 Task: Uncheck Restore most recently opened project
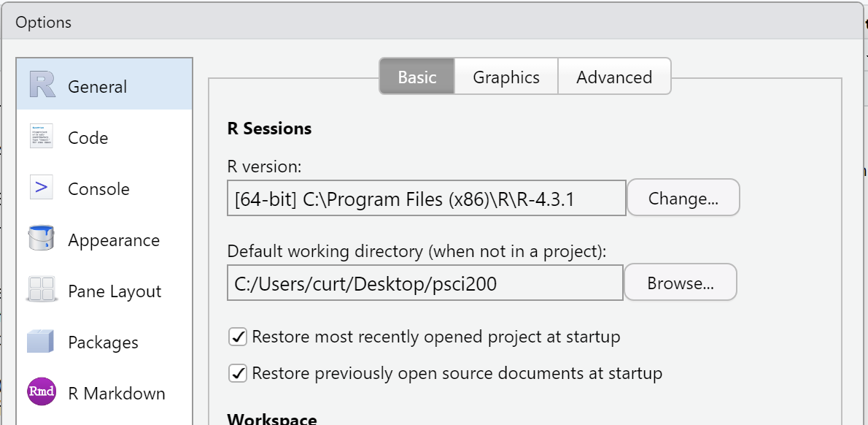point(238,337)
